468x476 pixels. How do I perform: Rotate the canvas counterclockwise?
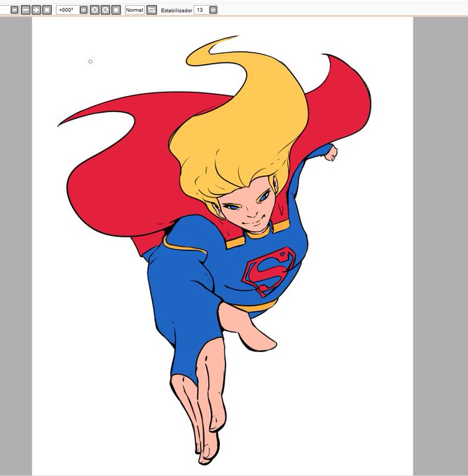click(95, 10)
